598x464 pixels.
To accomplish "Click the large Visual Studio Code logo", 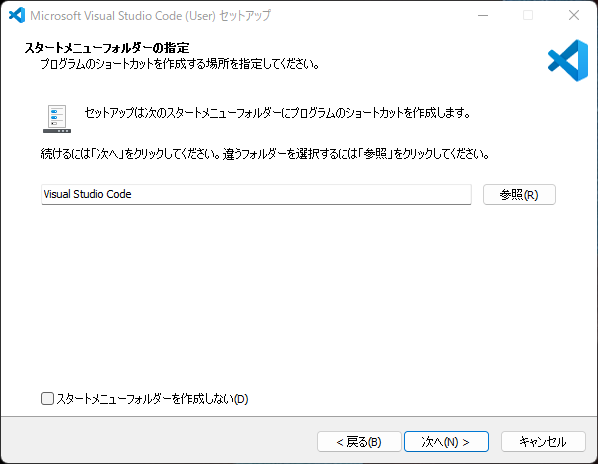I will pyautogui.click(x=568, y=60).
